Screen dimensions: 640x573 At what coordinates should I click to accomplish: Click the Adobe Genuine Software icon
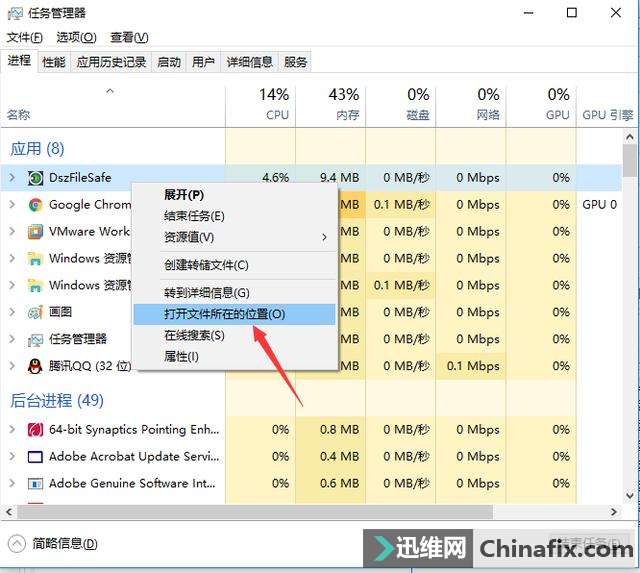[35, 484]
